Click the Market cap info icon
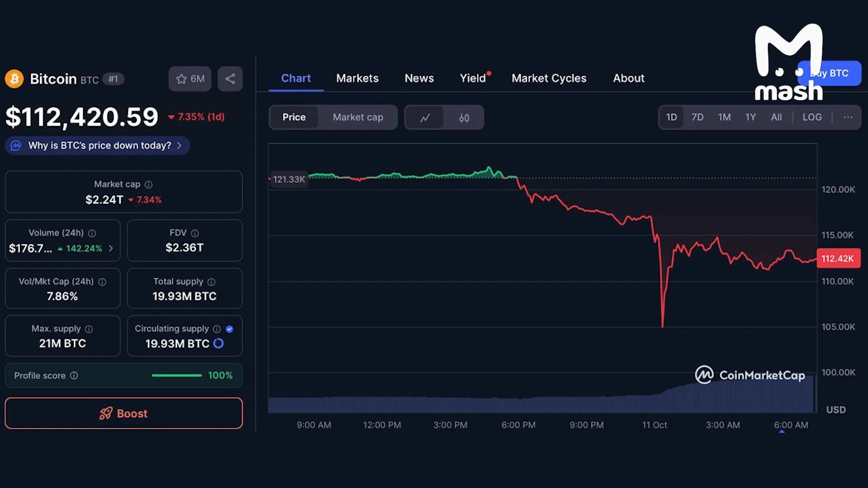 148,185
